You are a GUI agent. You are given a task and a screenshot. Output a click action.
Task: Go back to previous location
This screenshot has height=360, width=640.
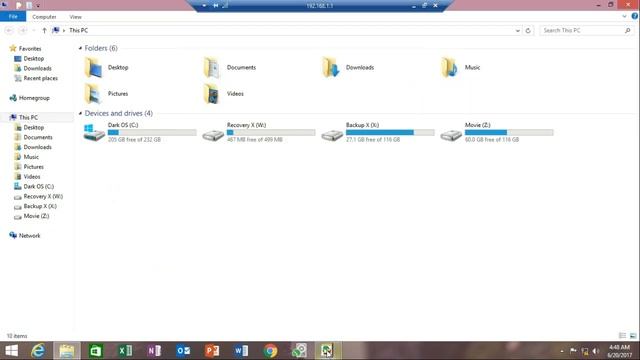(x=9, y=31)
